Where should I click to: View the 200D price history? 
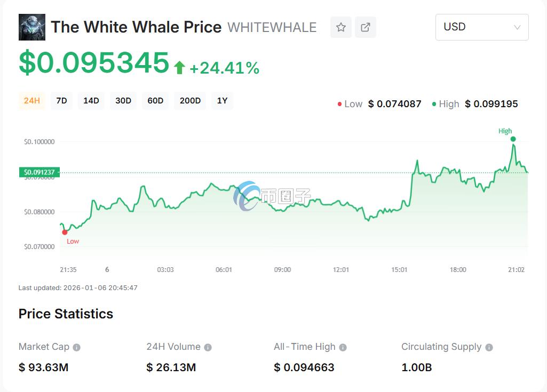point(190,101)
